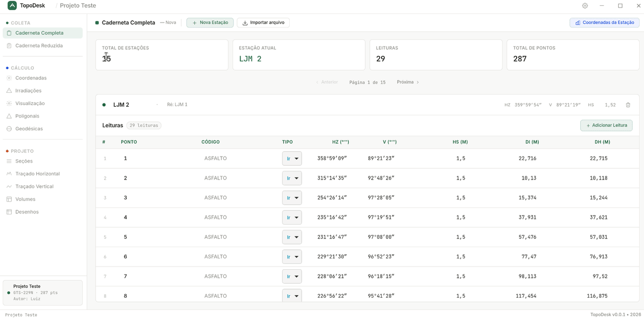Open TIPO dropdown for point 6

(292, 257)
